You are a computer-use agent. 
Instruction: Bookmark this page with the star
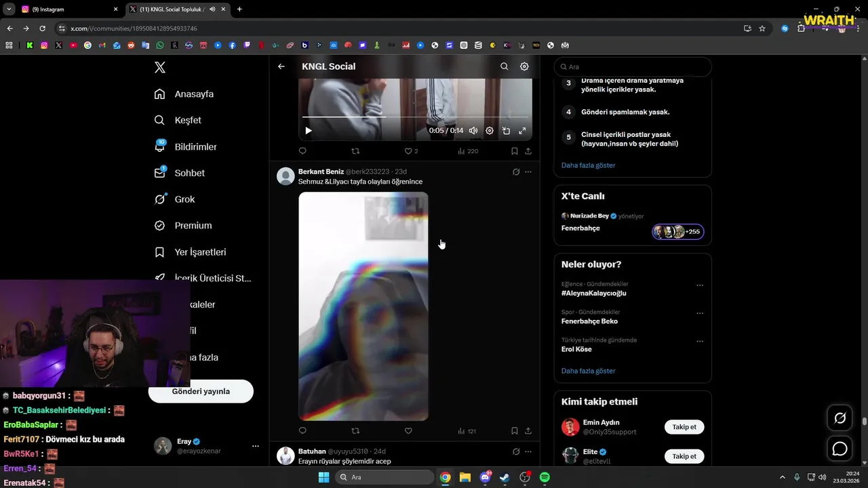762,28
